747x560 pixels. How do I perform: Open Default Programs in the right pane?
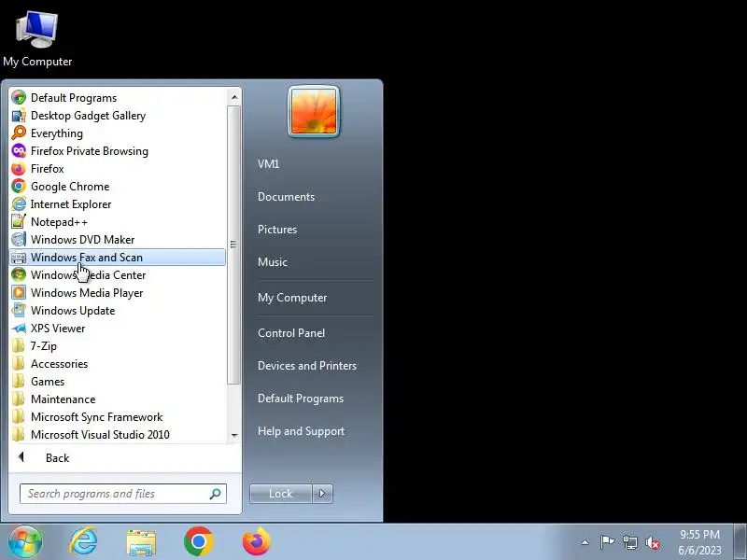[x=301, y=399]
